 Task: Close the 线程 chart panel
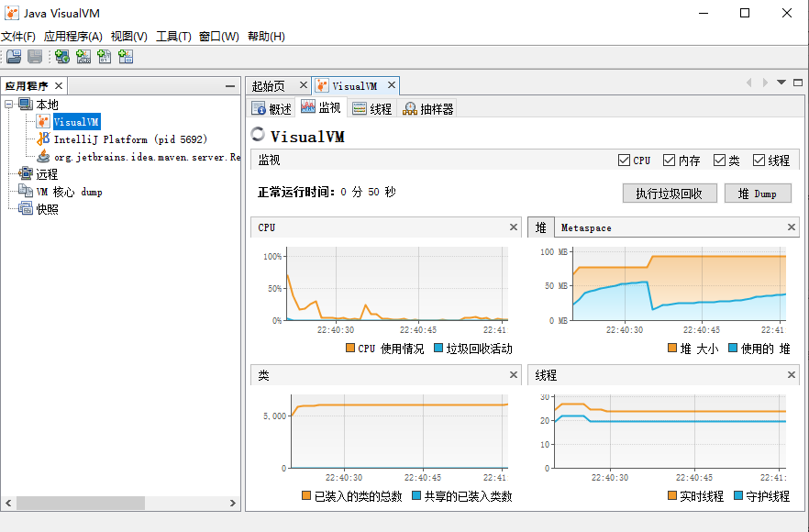(792, 374)
